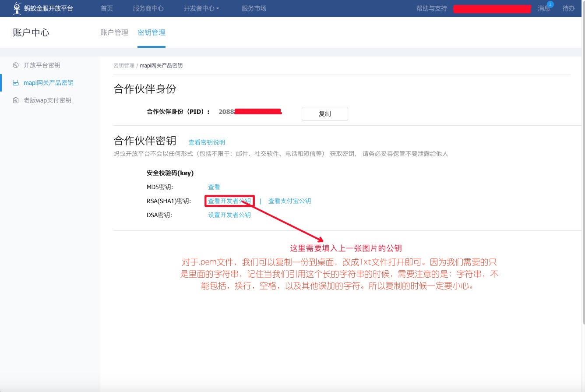Image resolution: width=585 pixels, height=392 pixels.
Task: Click the icon beside 老版wap支付密钥
Action: (x=16, y=100)
